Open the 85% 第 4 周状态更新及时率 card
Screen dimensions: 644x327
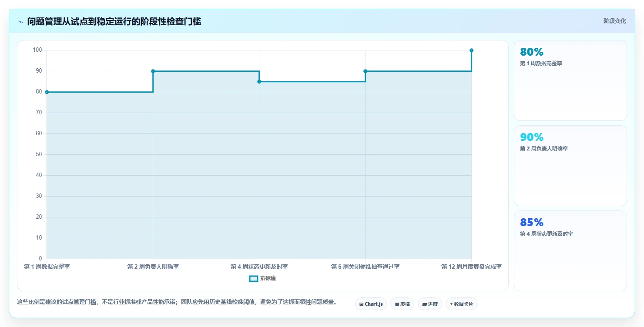[x=570, y=251]
